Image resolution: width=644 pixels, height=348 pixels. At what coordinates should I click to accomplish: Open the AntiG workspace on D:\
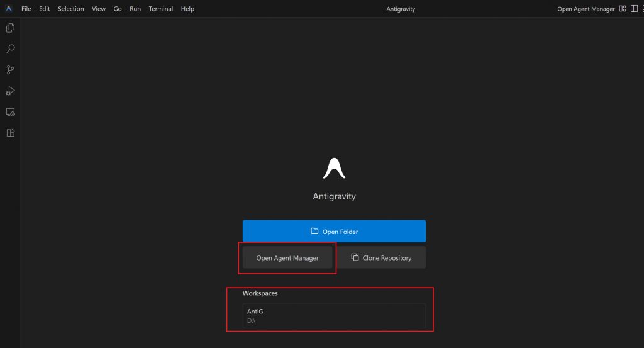pos(334,315)
